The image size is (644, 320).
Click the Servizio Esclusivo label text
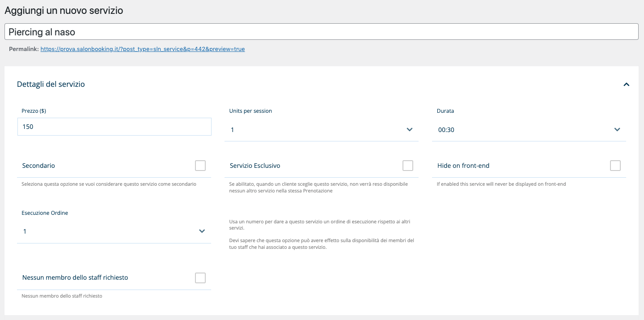pyautogui.click(x=255, y=166)
